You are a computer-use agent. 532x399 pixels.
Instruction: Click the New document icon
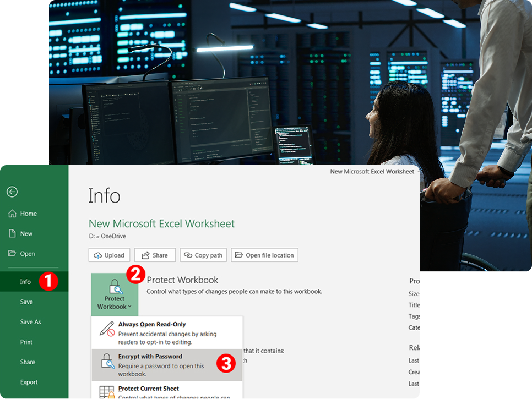[12, 233]
